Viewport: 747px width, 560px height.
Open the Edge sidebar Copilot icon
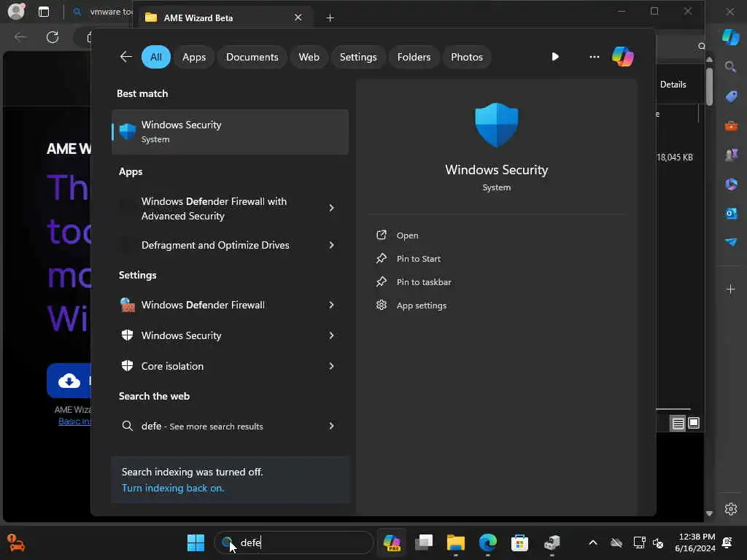[x=730, y=36]
